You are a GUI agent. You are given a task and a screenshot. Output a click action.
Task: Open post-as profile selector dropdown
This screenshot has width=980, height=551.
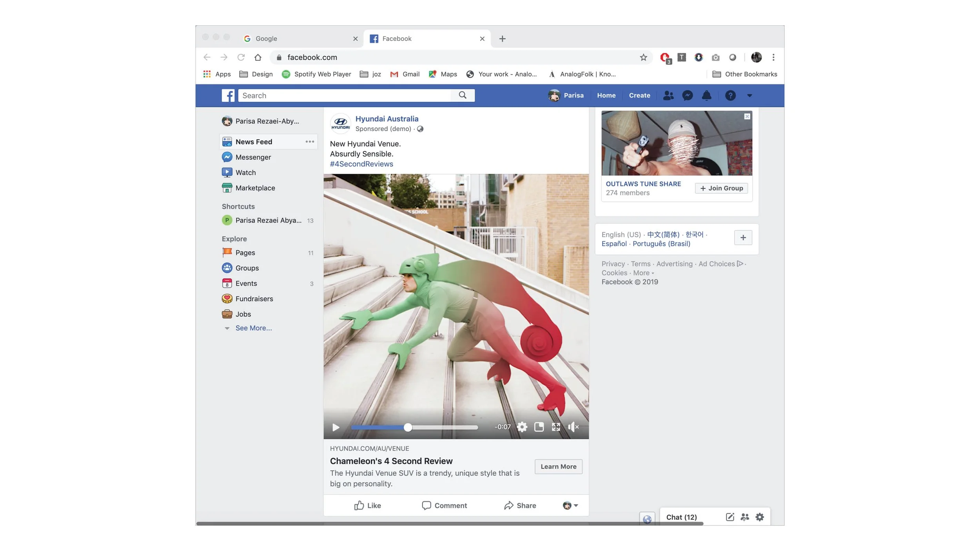click(570, 506)
